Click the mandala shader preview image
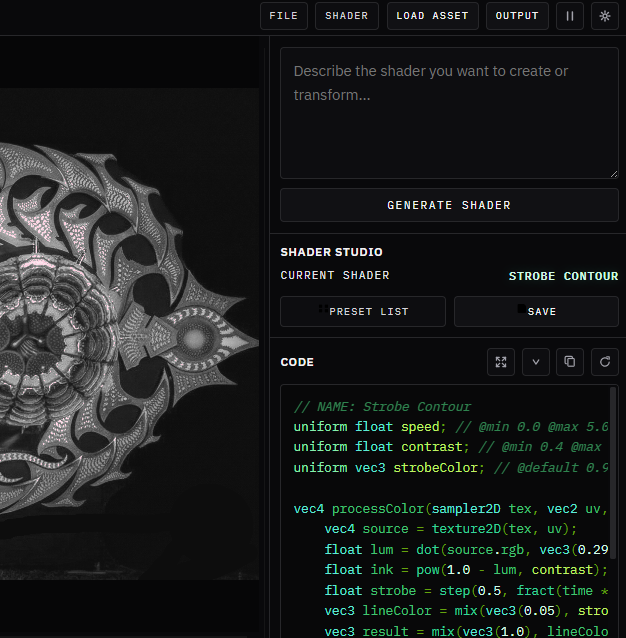The image size is (626, 638). [x=129, y=334]
